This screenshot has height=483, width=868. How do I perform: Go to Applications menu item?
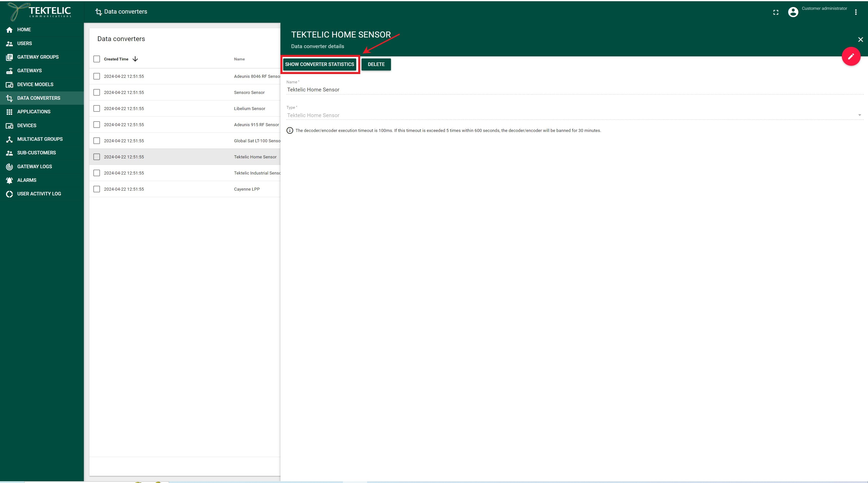pos(42,112)
